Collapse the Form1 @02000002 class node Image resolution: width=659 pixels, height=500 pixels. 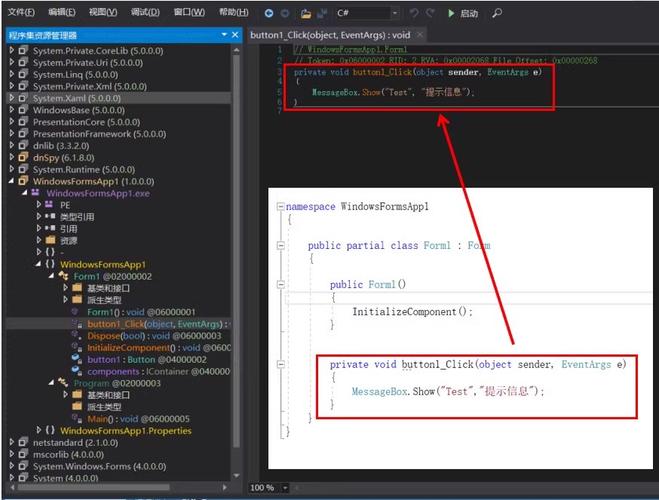[x=52, y=276]
